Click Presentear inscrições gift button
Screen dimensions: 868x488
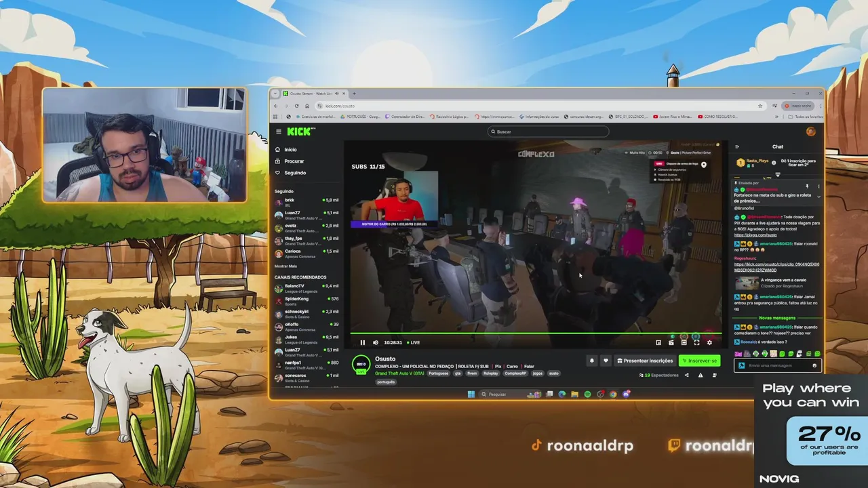point(644,361)
